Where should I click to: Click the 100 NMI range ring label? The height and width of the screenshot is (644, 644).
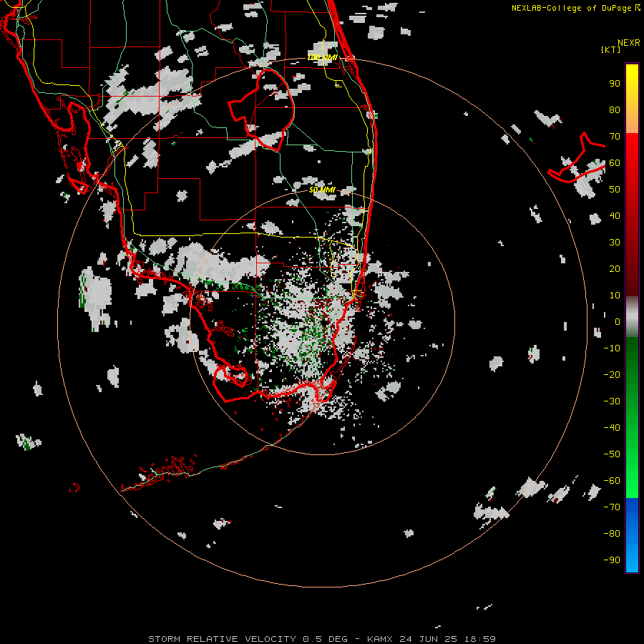point(323,57)
